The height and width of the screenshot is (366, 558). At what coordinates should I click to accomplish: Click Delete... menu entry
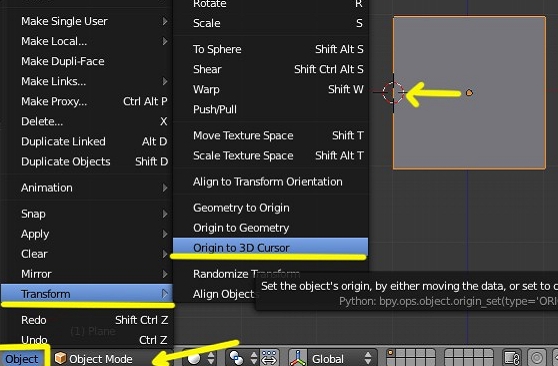[87, 121]
